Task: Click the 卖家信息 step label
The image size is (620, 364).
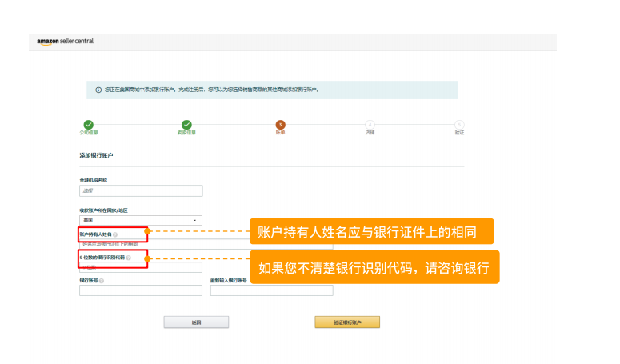Action: pos(186,133)
